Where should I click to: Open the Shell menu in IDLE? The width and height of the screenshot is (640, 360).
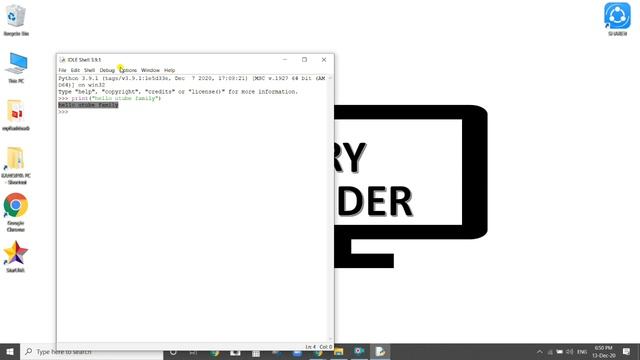point(89,70)
